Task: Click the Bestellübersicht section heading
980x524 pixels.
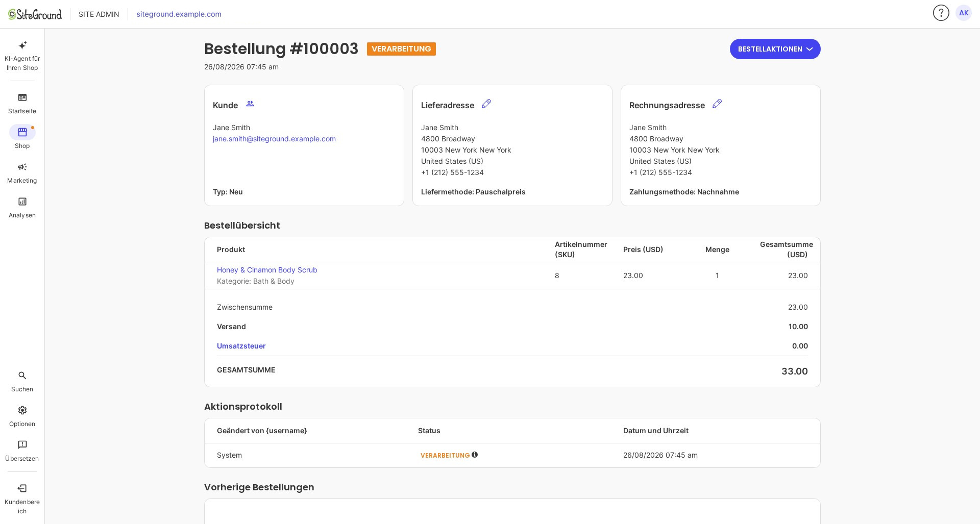Action: coord(242,226)
